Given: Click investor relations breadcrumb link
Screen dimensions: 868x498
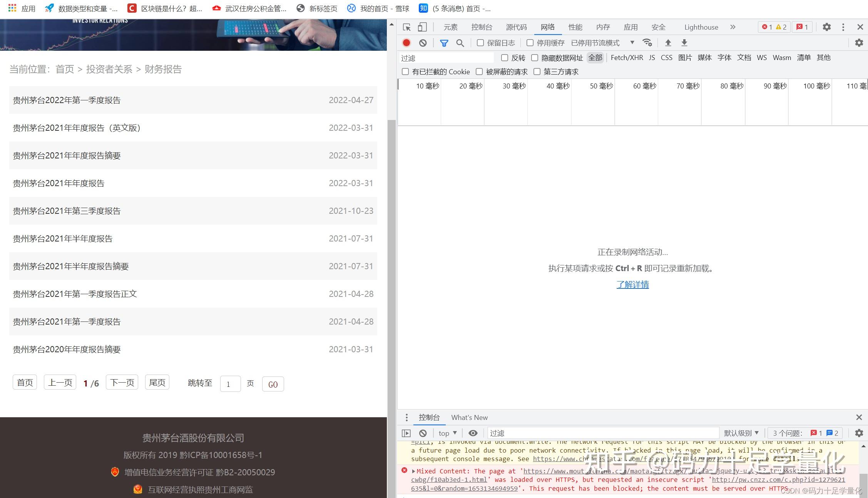Looking at the screenshot, I should tap(109, 69).
